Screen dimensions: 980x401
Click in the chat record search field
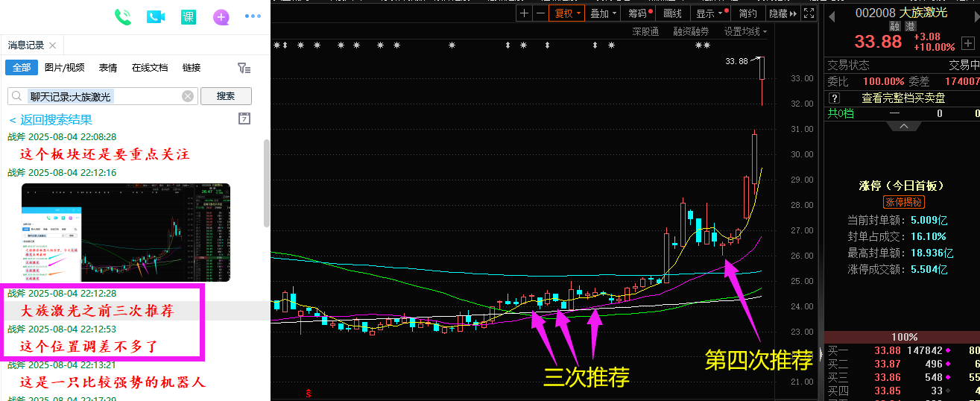tap(104, 96)
